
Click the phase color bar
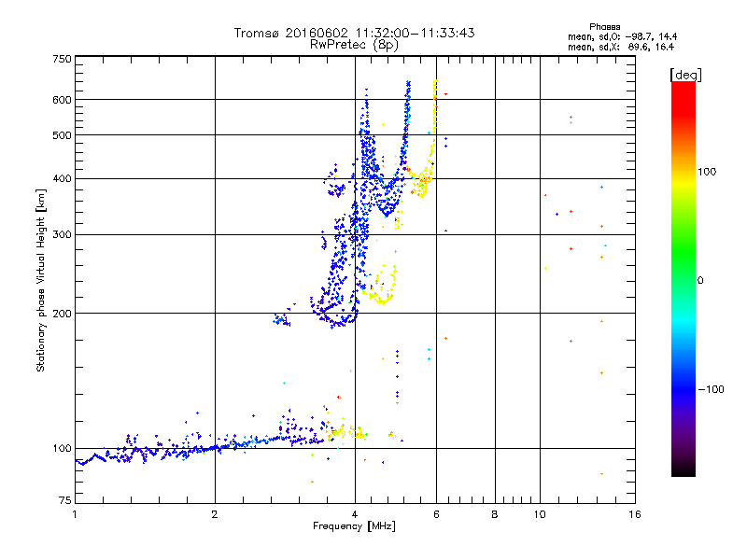(684, 278)
